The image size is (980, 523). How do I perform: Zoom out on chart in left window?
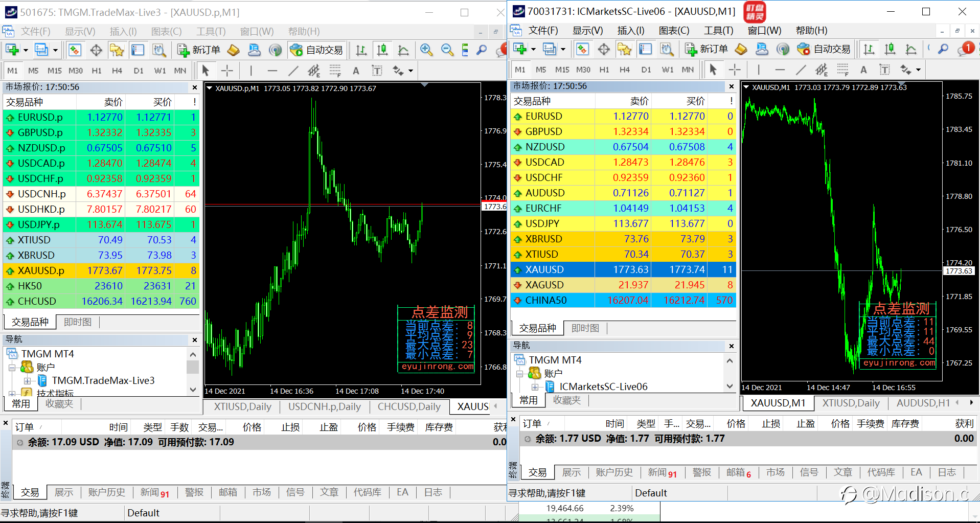coord(447,50)
